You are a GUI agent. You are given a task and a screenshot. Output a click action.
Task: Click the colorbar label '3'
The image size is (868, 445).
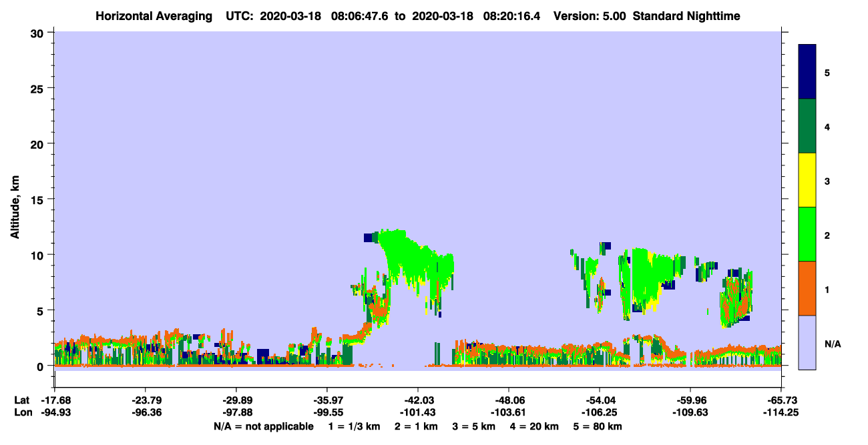tap(827, 181)
